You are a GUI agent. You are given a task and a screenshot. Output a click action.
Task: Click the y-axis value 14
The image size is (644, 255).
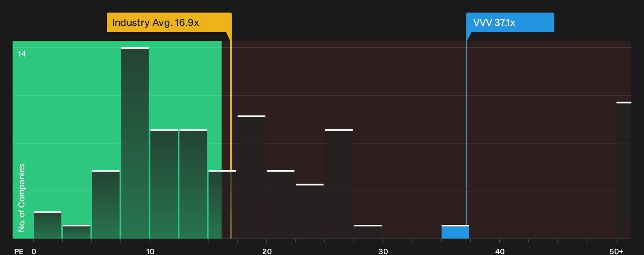(x=22, y=54)
